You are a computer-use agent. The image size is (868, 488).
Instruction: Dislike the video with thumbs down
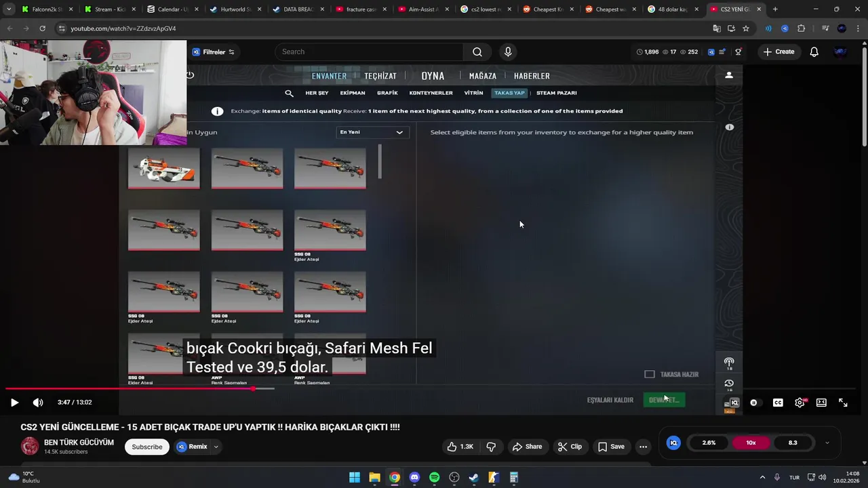point(491,447)
